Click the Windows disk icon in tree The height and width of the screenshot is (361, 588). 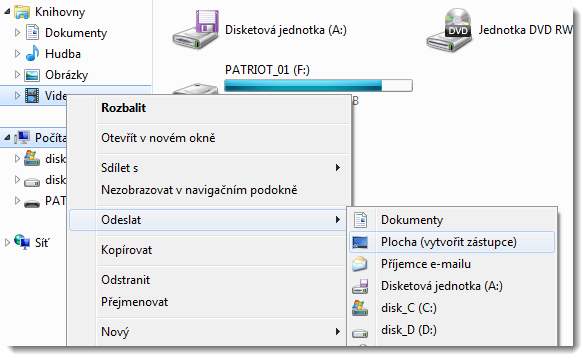tap(32, 158)
